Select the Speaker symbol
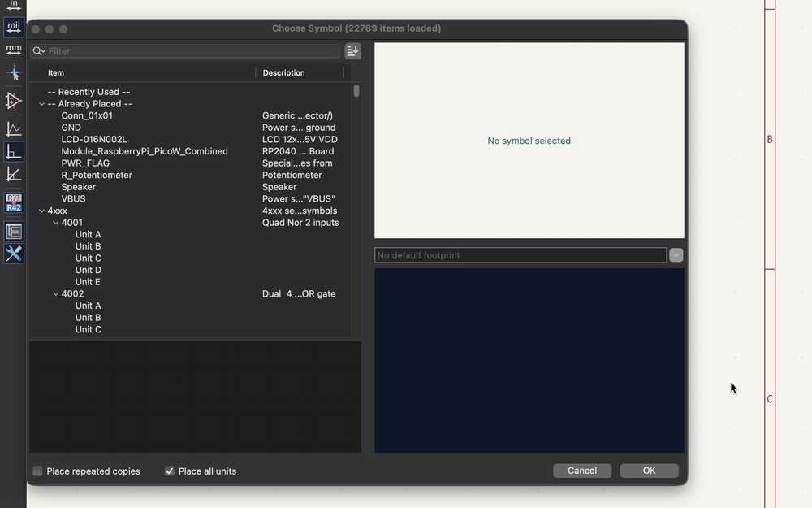 (78, 186)
